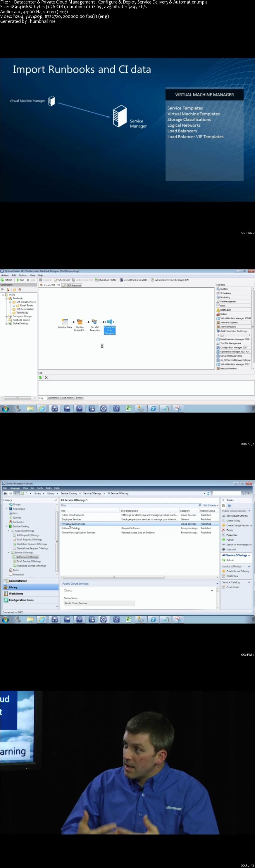Select the DinnerNow Application Services row
This screenshot has height=868, width=255.
tap(139, 532)
